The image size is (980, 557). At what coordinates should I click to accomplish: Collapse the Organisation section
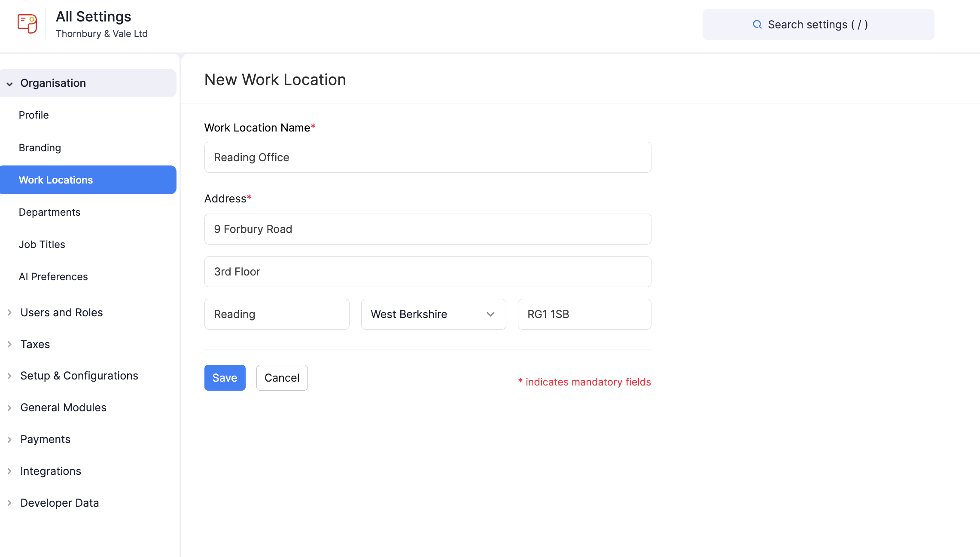tap(88, 83)
